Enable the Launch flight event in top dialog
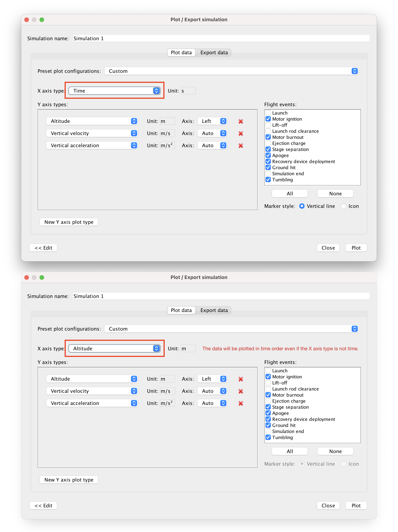This screenshot has height=532, width=398. click(268, 113)
